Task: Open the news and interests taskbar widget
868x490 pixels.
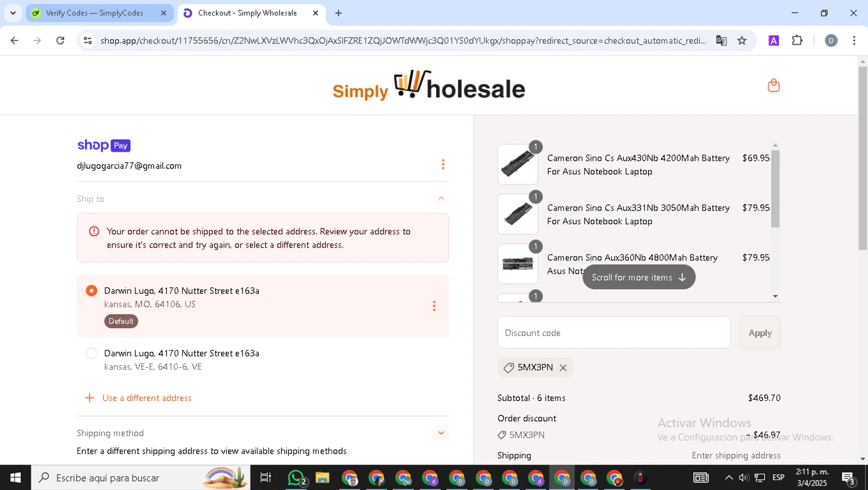Action: tap(701, 478)
